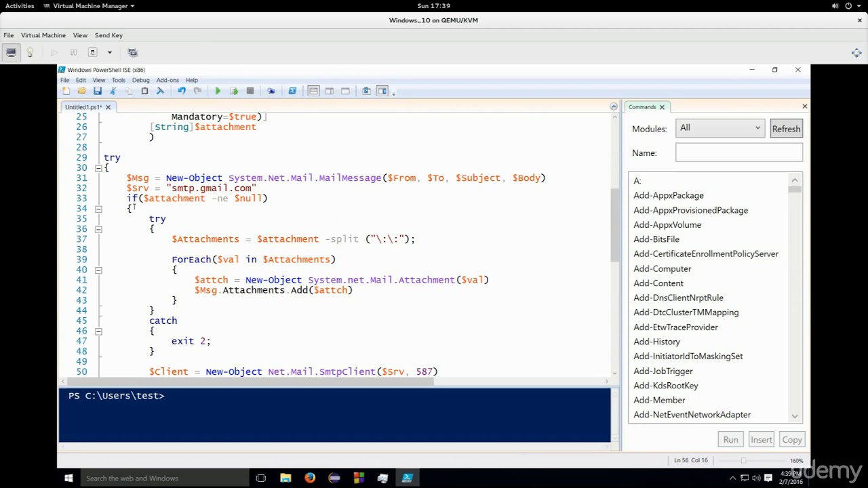
Task: Create a new script with New icon
Action: point(66,91)
